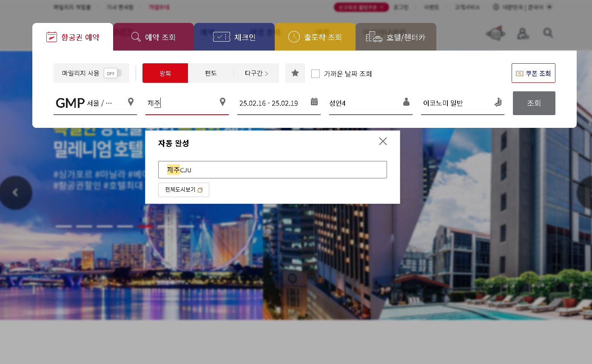Select the 편도 one-way trip option

pyautogui.click(x=211, y=73)
